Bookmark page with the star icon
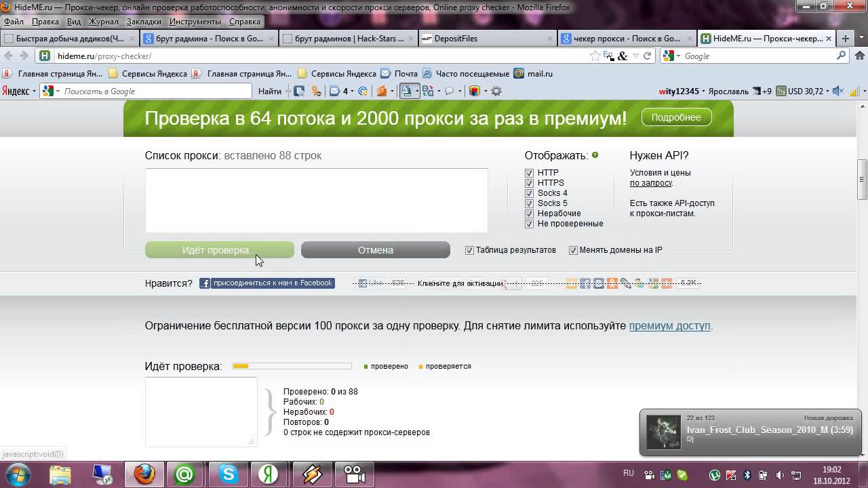This screenshot has height=488, width=868. [595, 56]
